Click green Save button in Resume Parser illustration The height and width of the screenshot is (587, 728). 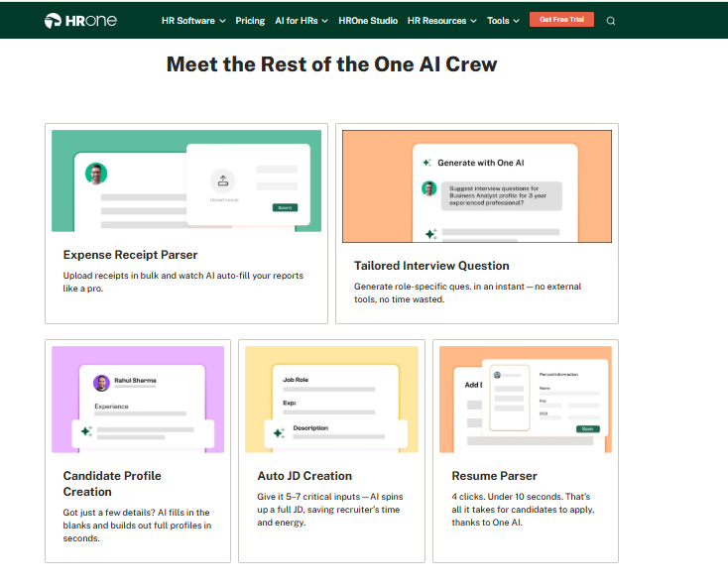587,428
